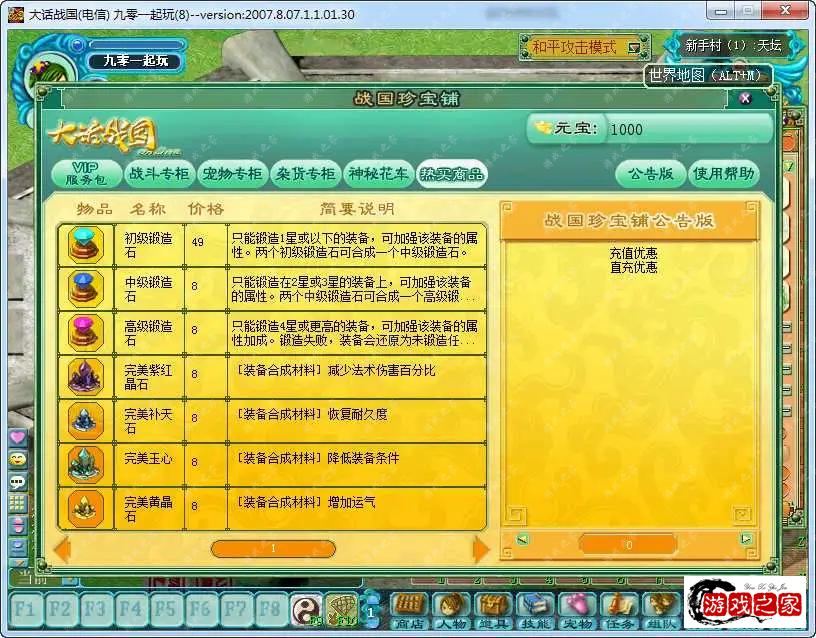Open 世界地图 world map
Screen dimensions: 816x638
click(708, 75)
